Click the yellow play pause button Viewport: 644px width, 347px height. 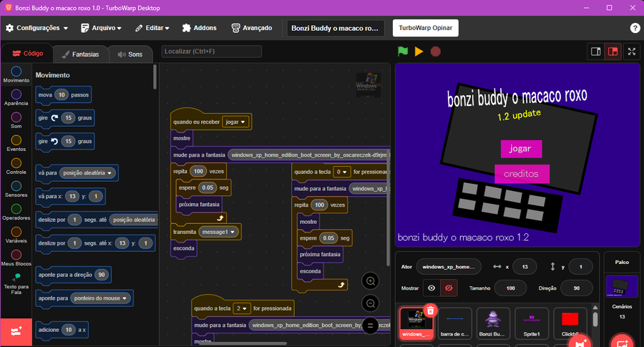point(419,52)
